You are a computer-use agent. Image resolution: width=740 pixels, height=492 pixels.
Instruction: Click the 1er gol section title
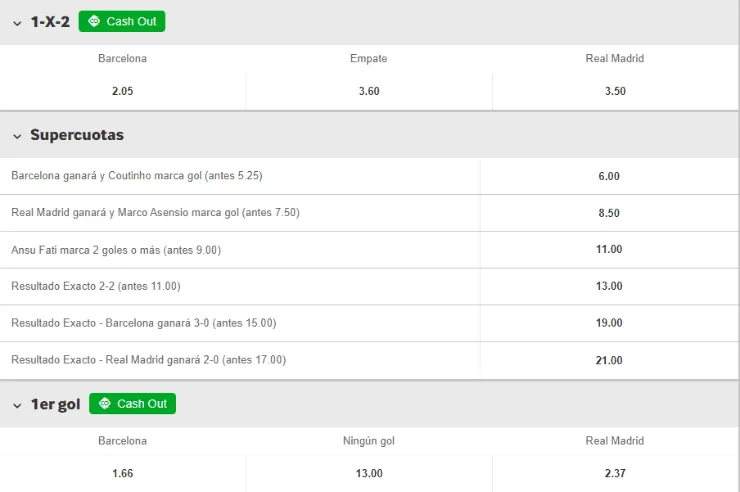click(56, 404)
